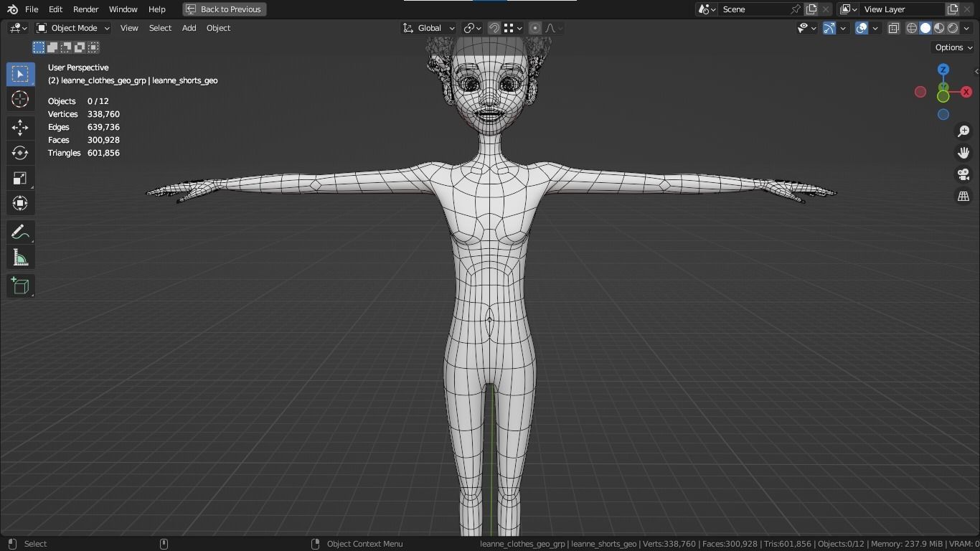980x551 pixels.
Task: Switch to Solid shading
Action: coord(925,28)
